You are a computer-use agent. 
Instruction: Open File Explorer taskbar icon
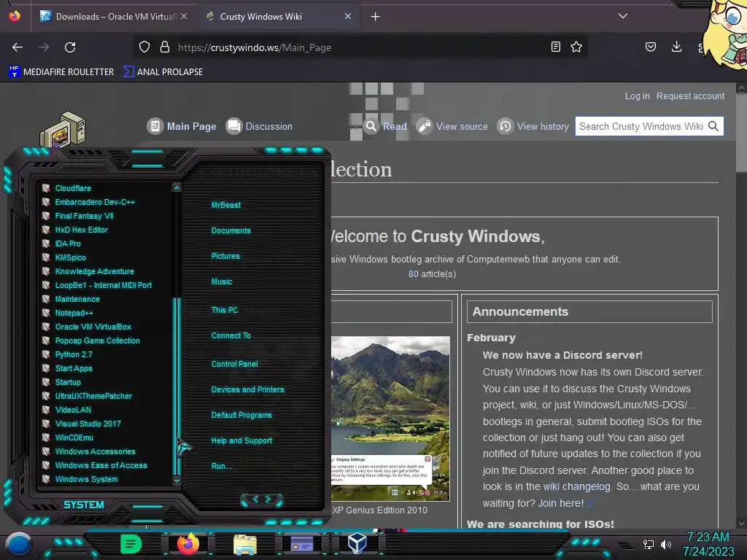pos(245,544)
